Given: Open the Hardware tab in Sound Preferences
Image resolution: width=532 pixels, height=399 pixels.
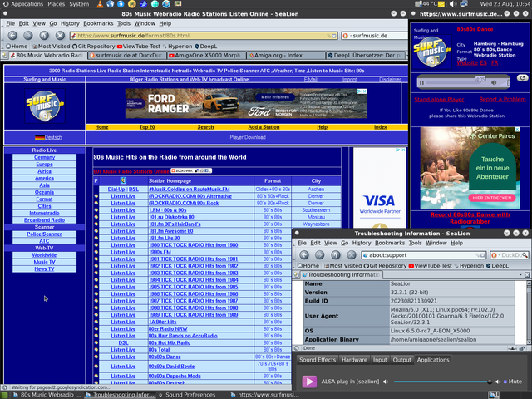Looking at the screenshot, I should [x=354, y=360].
